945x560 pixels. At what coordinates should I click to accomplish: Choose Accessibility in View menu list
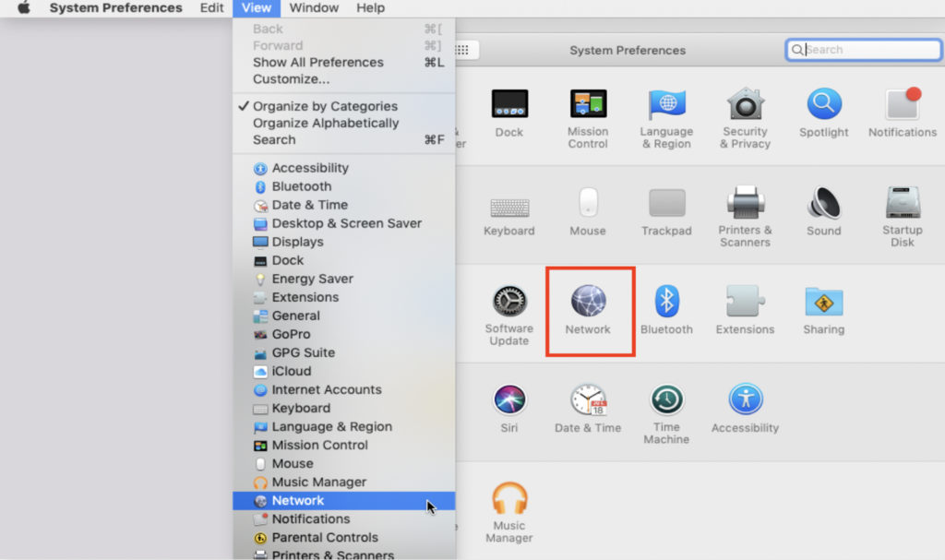344,168
